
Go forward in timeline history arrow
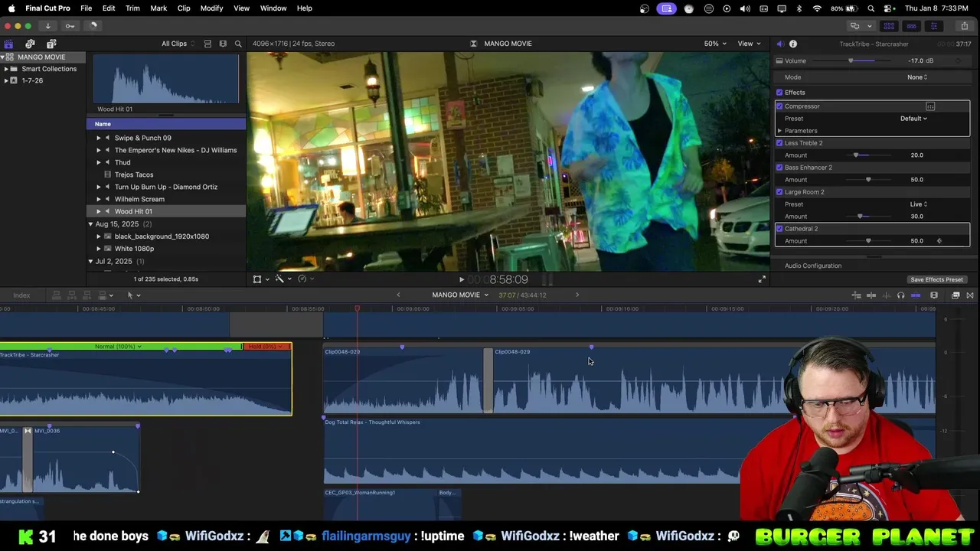pos(577,295)
